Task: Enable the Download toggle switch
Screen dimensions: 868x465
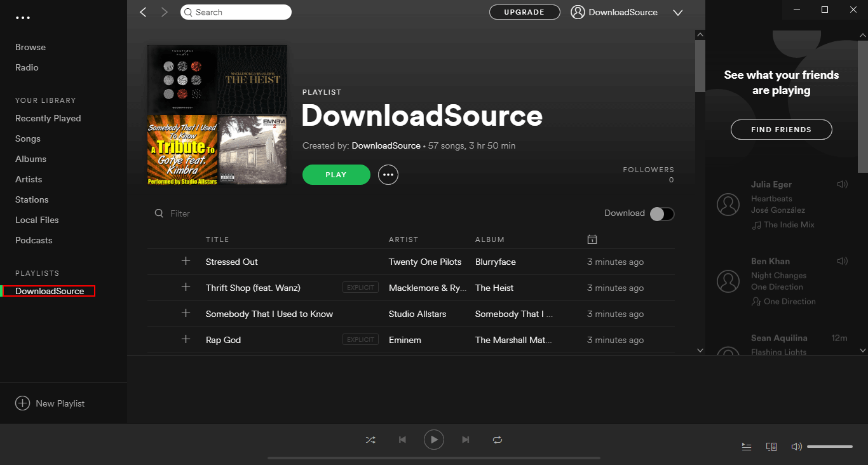Action: (661, 213)
